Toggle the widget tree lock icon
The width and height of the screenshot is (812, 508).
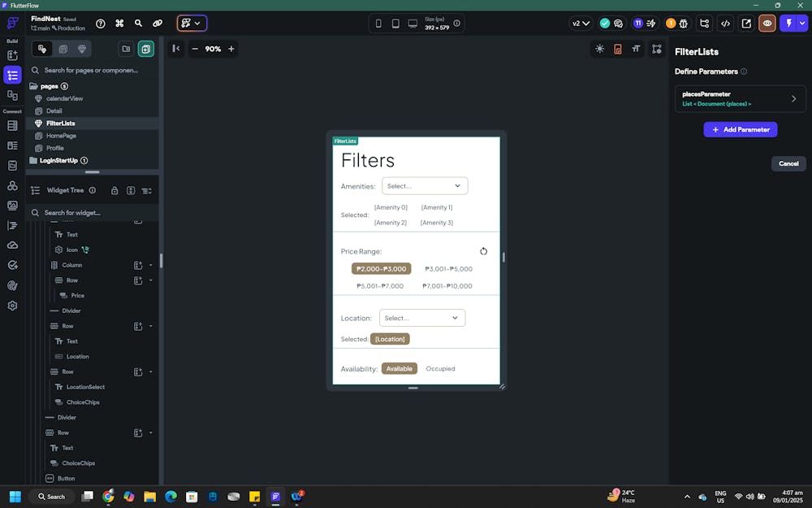[x=114, y=191]
